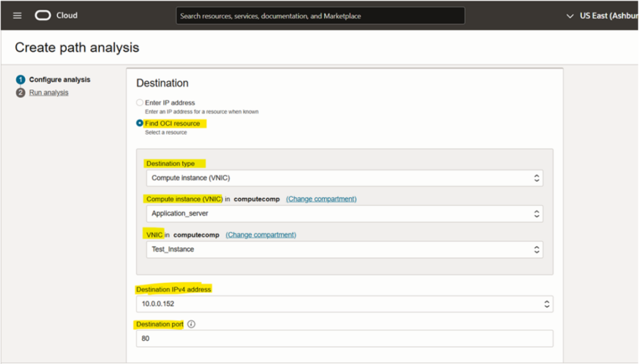Go to the Run analysis step
Screen dimensions: 640x364
pos(49,93)
